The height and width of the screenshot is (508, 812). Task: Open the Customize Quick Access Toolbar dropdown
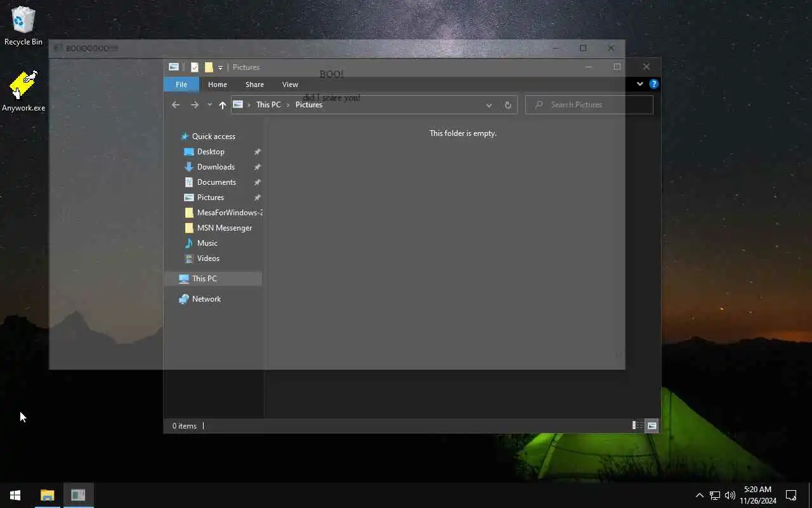[220, 67]
